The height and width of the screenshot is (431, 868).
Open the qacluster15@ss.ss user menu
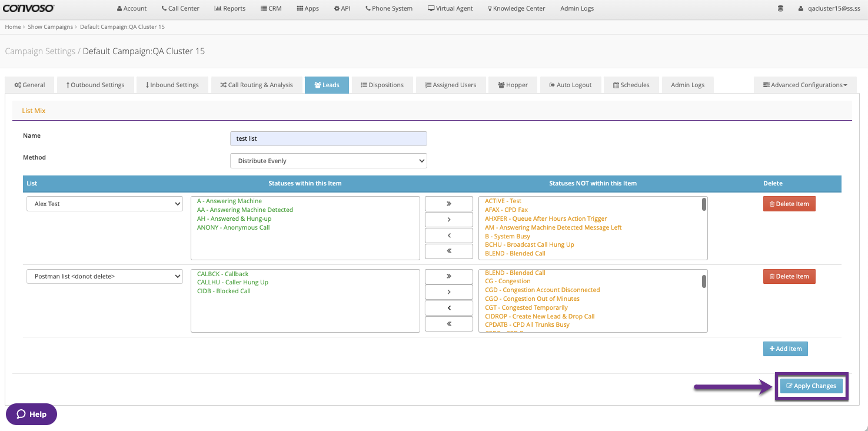(x=829, y=9)
